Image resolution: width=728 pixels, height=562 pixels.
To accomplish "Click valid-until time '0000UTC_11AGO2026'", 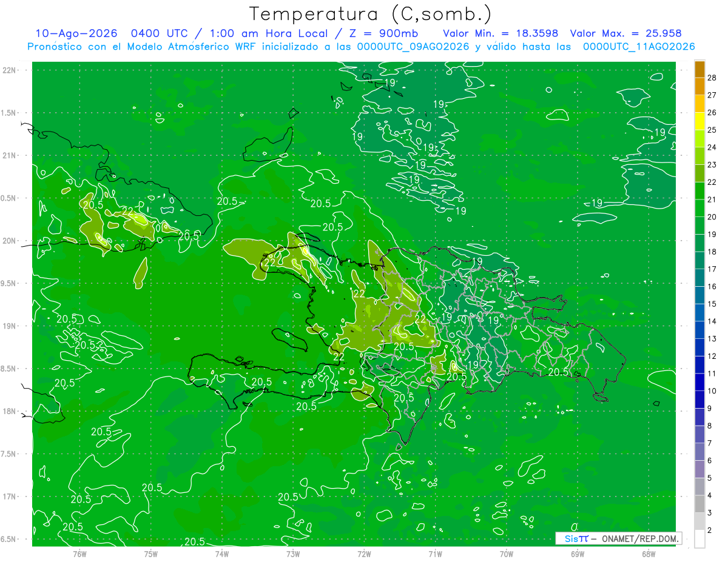I will 639,47.
